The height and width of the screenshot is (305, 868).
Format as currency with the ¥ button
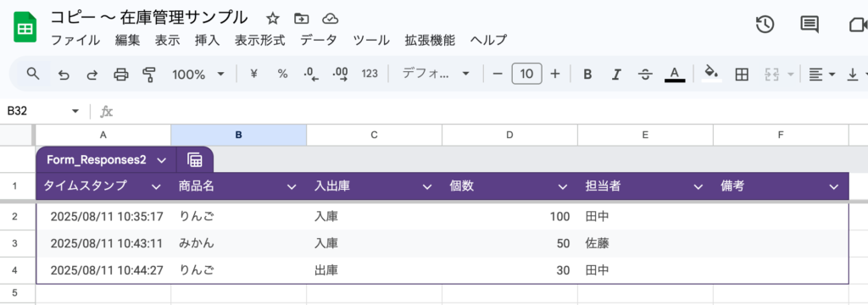point(253,74)
